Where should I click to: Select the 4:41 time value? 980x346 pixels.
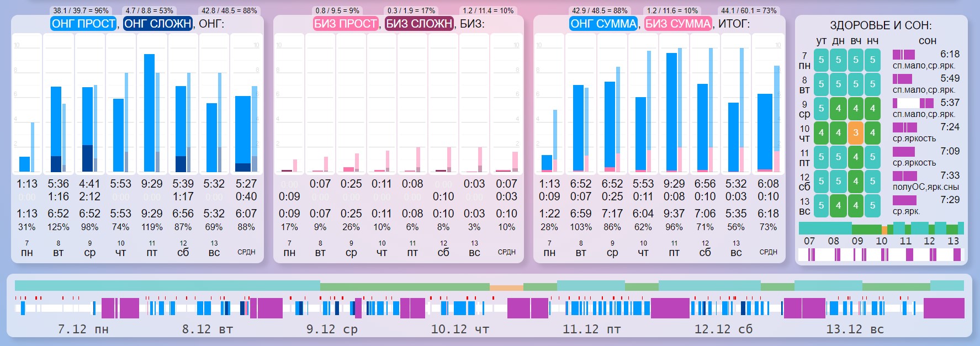[89, 184]
